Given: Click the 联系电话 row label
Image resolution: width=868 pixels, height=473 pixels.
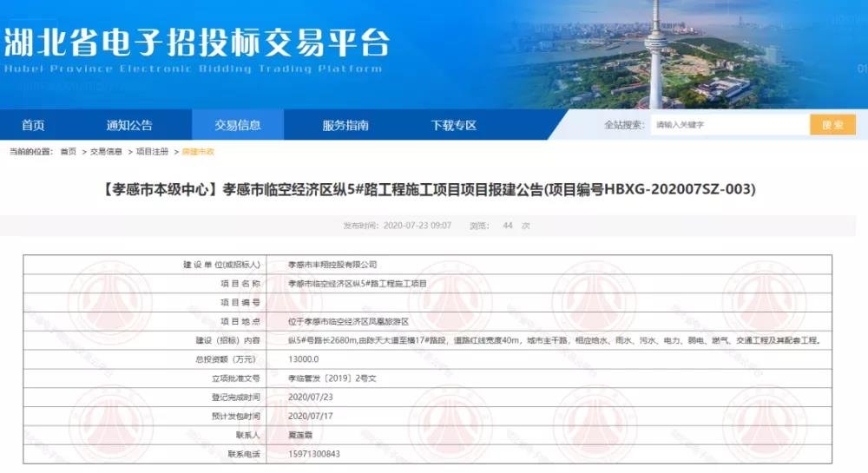Looking at the screenshot, I should point(244,454).
